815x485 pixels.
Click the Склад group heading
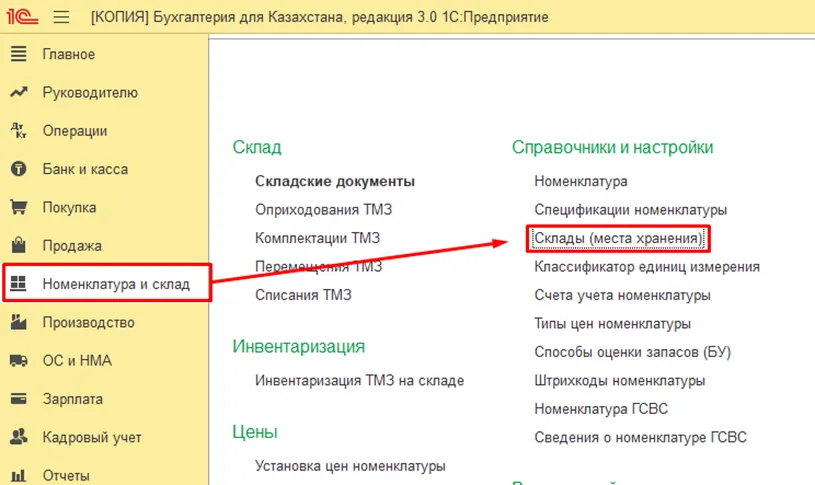(x=257, y=148)
